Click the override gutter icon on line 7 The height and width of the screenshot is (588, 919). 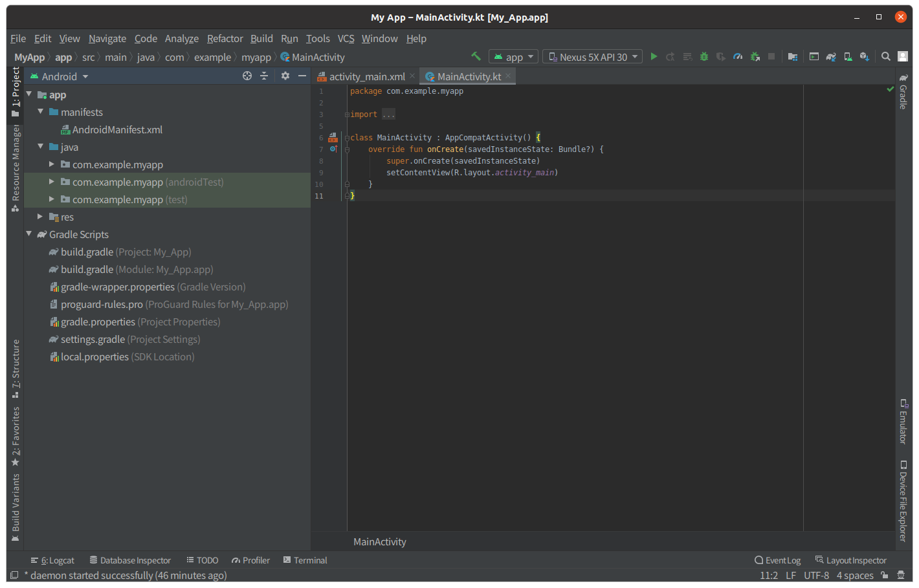click(x=333, y=149)
